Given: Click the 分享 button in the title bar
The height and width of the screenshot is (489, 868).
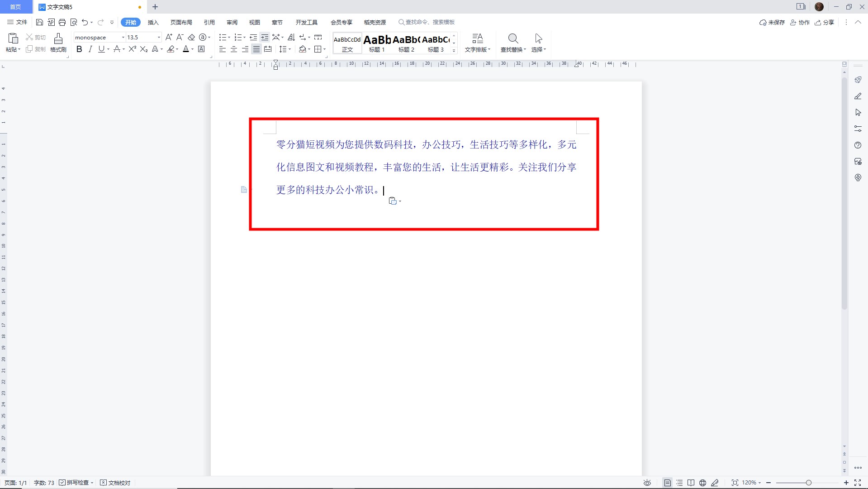Looking at the screenshot, I should point(824,22).
